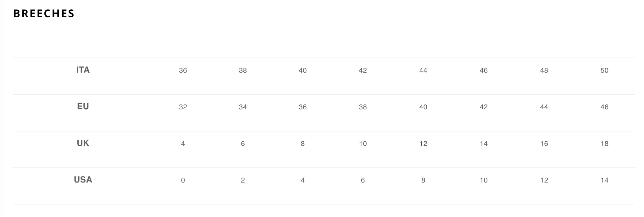Select size 36 in the ITA row
The image size is (644, 217).
click(183, 70)
